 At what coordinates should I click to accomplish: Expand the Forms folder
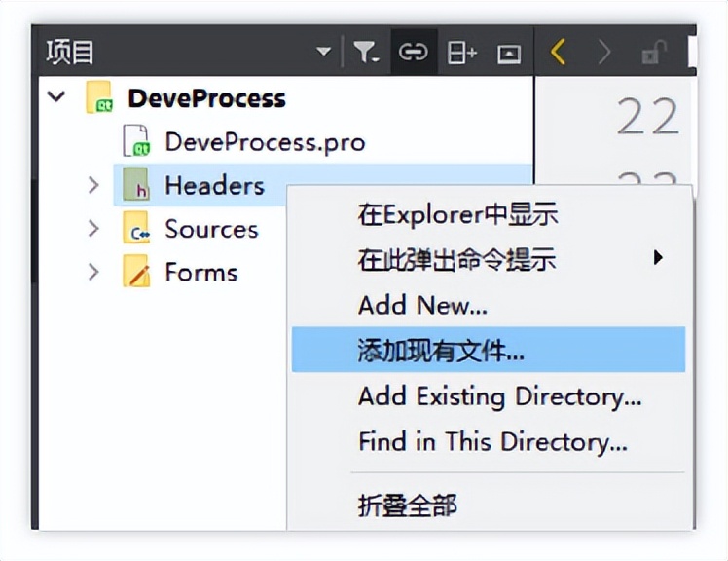(93, 272)
